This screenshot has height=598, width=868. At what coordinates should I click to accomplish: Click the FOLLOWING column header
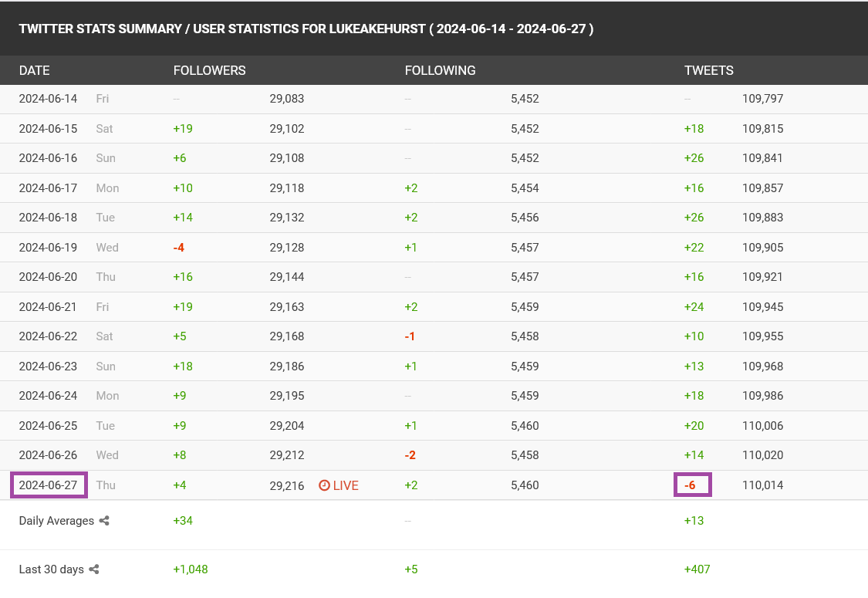pyautogui.click(x=440, y=70)
